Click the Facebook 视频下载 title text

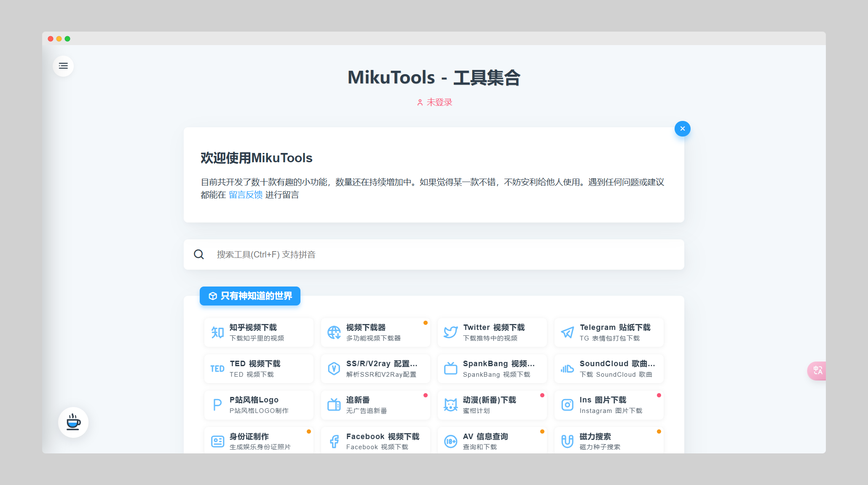tap(383, 437)
